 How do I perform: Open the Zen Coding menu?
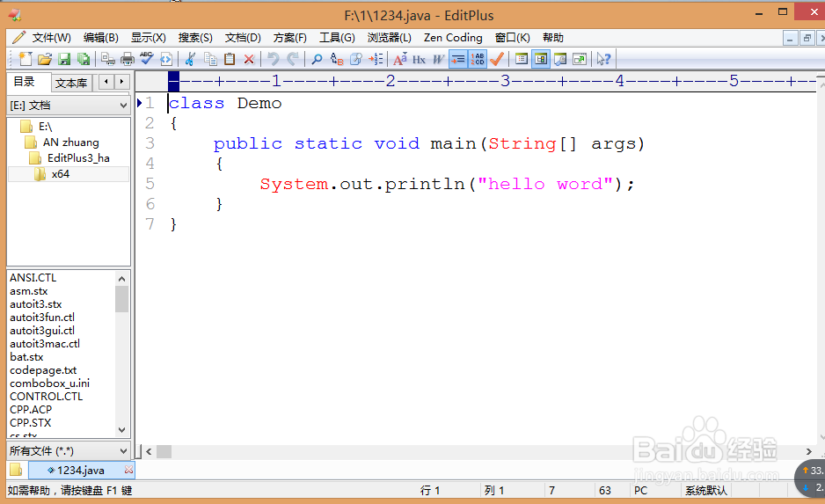pos(453,37)
